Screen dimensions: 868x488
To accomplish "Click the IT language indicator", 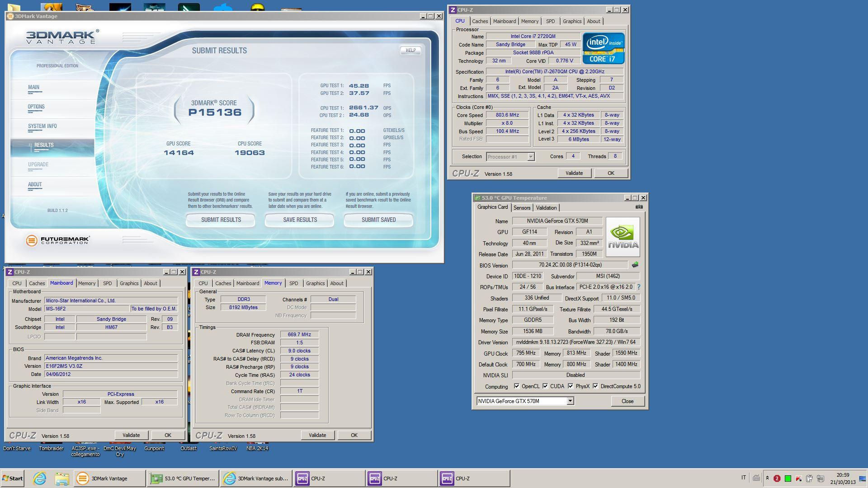I will tap(744, 478).
